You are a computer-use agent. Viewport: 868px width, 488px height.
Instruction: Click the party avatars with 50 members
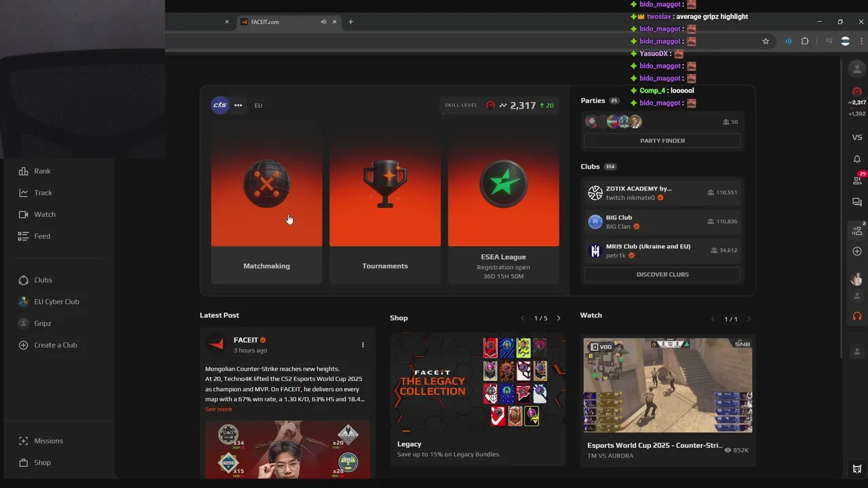tap(614, 122)
